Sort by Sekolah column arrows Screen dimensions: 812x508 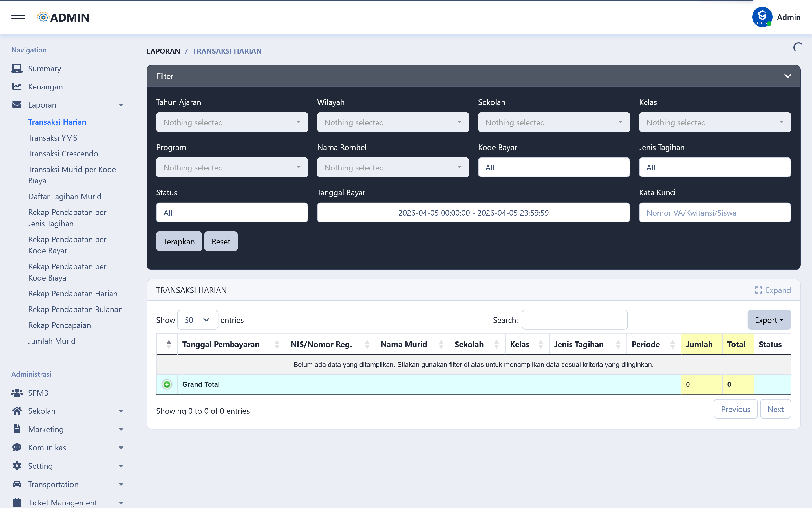tap(496, 344)
